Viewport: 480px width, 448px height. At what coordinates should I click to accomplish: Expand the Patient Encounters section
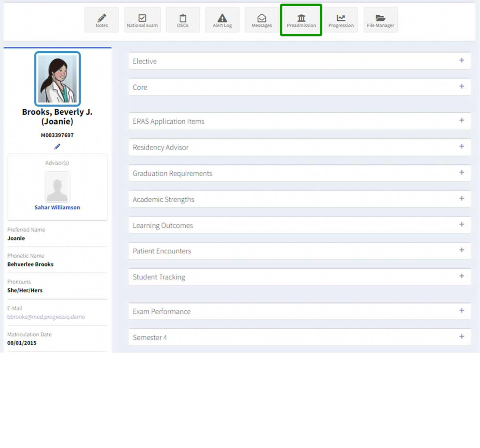point(462,250)
